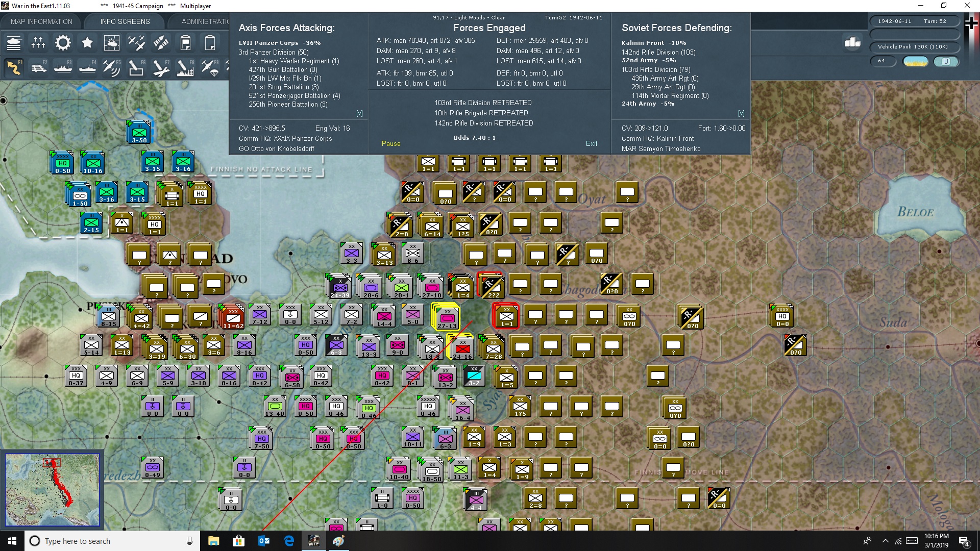Screen dimensions: 980x551
Task: Open the Windows Start menu
Action: (12, 541)
